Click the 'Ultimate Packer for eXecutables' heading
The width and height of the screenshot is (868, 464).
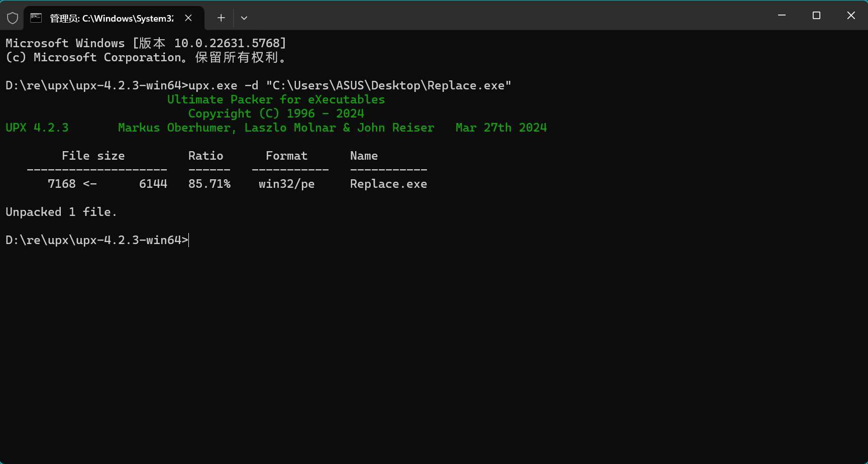[x=276, y=99]
